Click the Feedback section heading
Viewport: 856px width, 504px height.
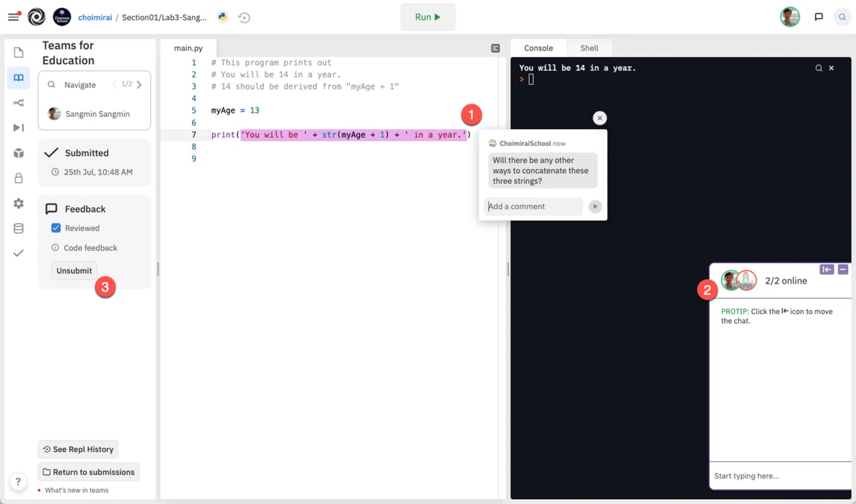pos(85,209)
